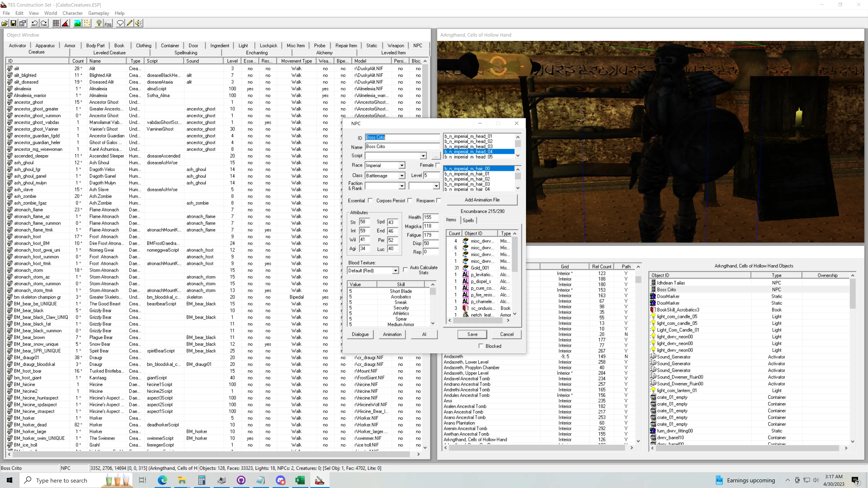The image size is (868, 488).
Task: Toggle the FOG toolbar icon
Action: [x=108, y=23]
